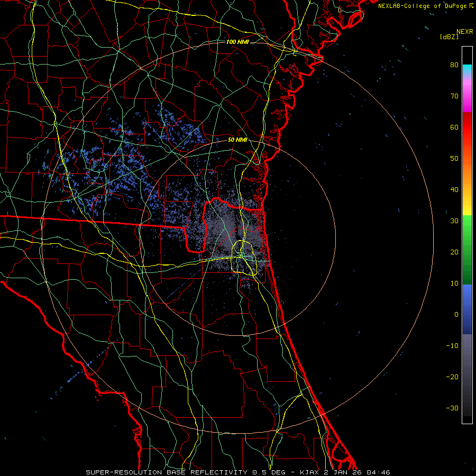Click the [dBZ] unit label
This screenshot has width=476, height=476.
point(449,36)
